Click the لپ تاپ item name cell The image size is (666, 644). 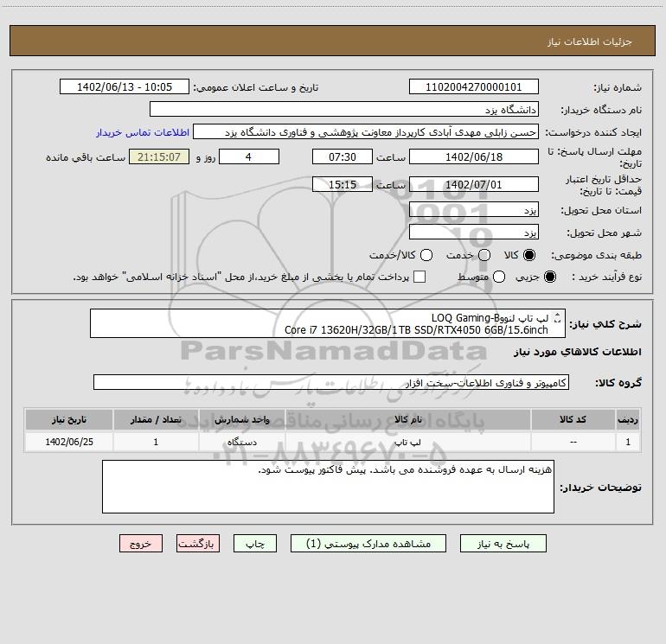tap(407, 442)
